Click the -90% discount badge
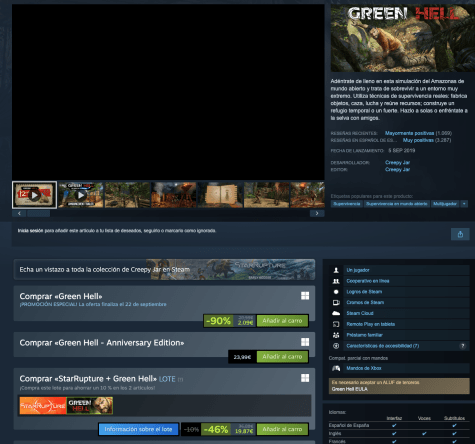The height and width of the screenshot is (444, 475). (218, 321)
